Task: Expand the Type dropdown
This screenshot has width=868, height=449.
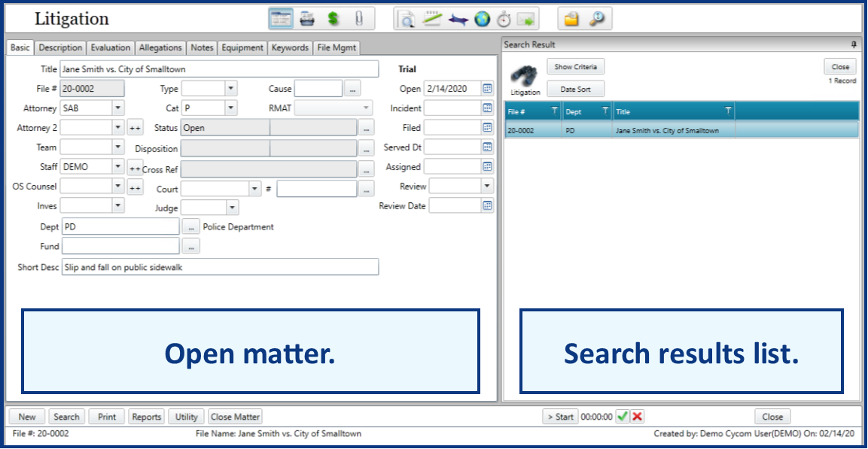Action: [x=231, y=89]
